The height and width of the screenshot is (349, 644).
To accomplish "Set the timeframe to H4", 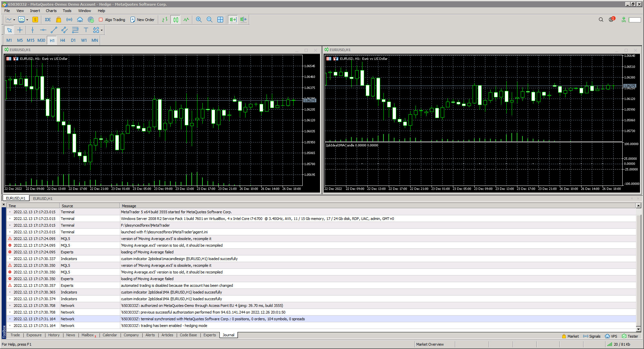I will coord(62,40).
